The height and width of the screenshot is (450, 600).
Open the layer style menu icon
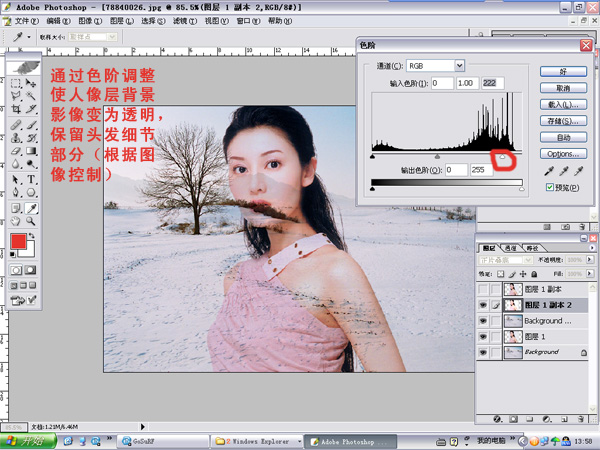497,419
